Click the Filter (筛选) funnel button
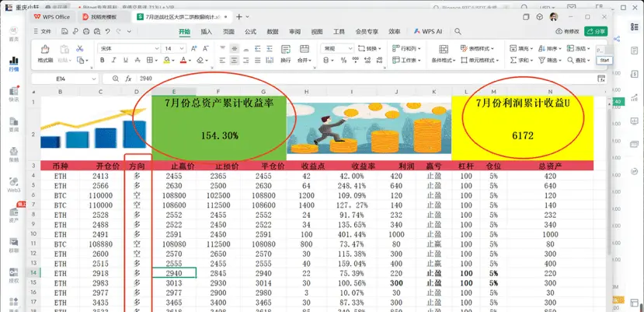 click(x=550, y=60)
